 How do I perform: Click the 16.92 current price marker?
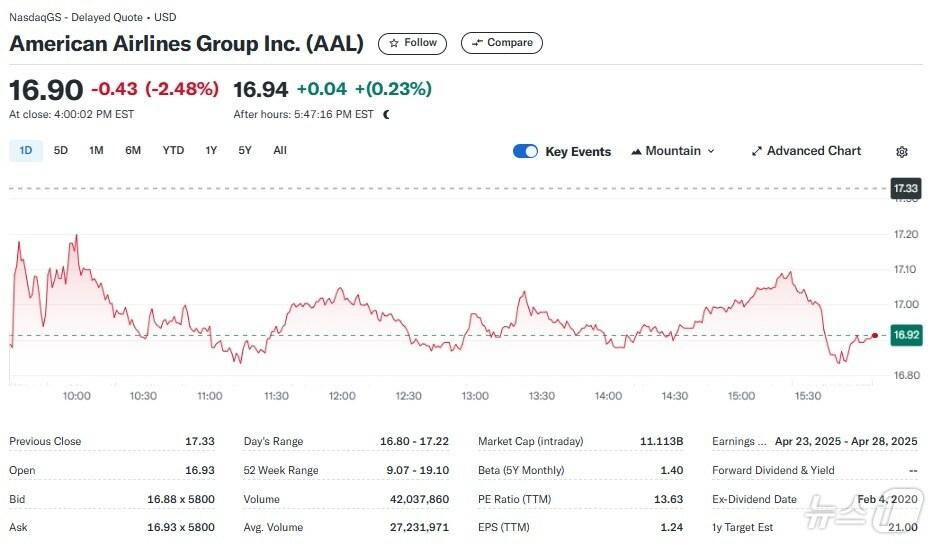click(x=906, y=335)
